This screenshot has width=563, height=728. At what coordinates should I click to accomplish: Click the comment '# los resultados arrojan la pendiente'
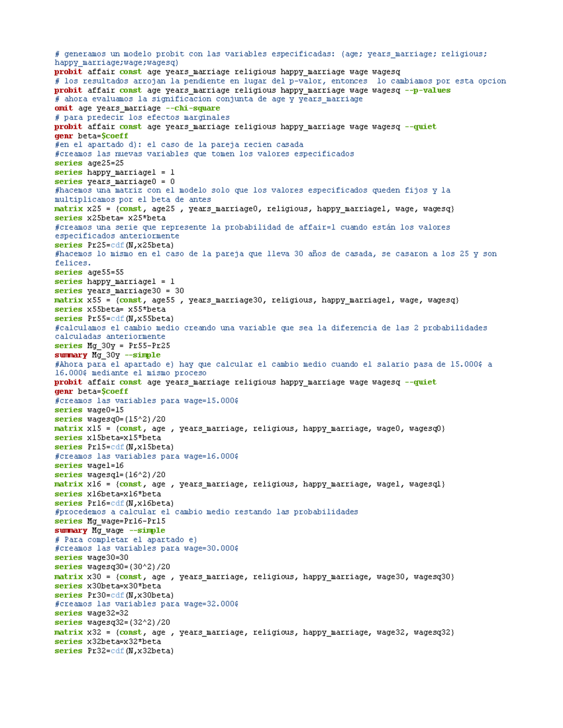(281, 81)
